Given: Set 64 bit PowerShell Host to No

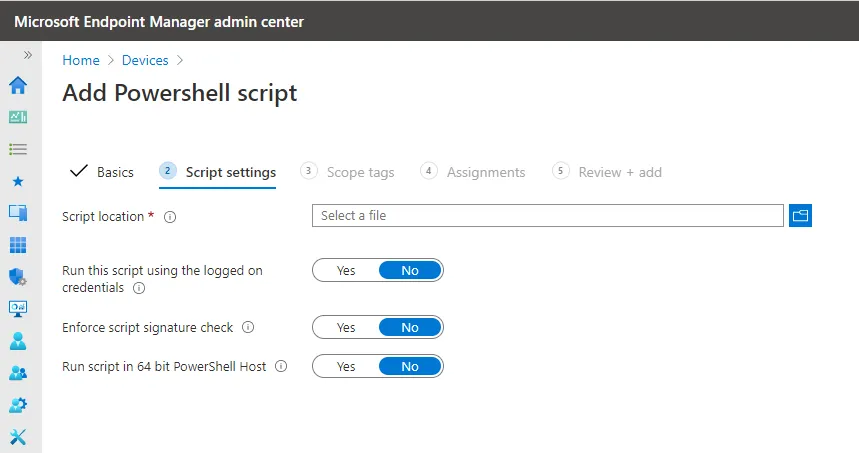Looking at the screenshot, I should 410,366.
